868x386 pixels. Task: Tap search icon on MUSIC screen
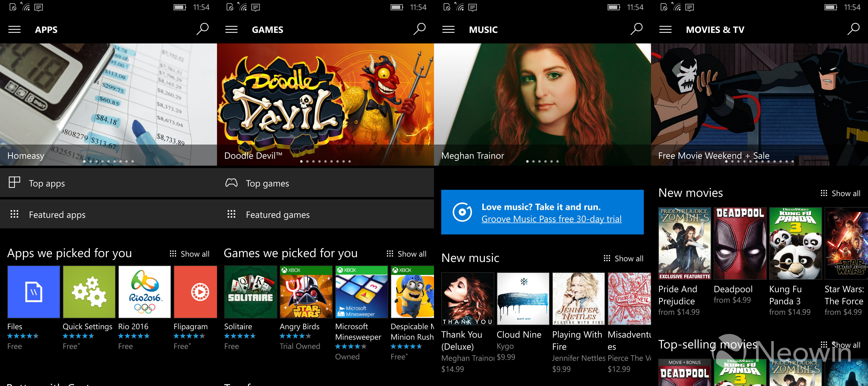637,29
